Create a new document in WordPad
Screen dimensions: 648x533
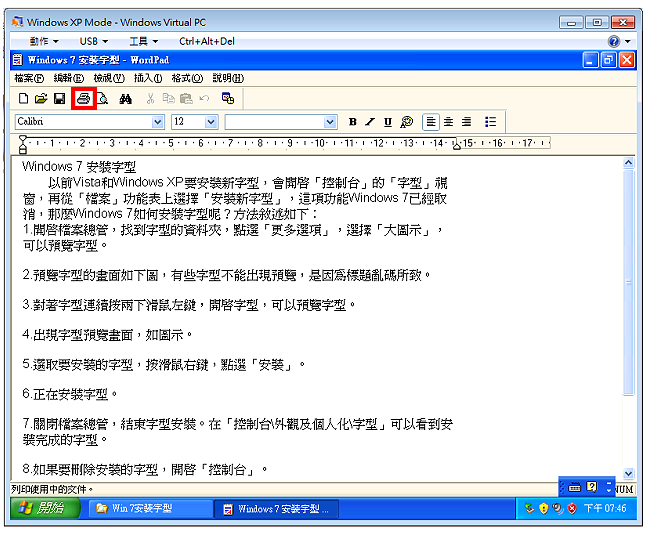[x=24, y=98]
